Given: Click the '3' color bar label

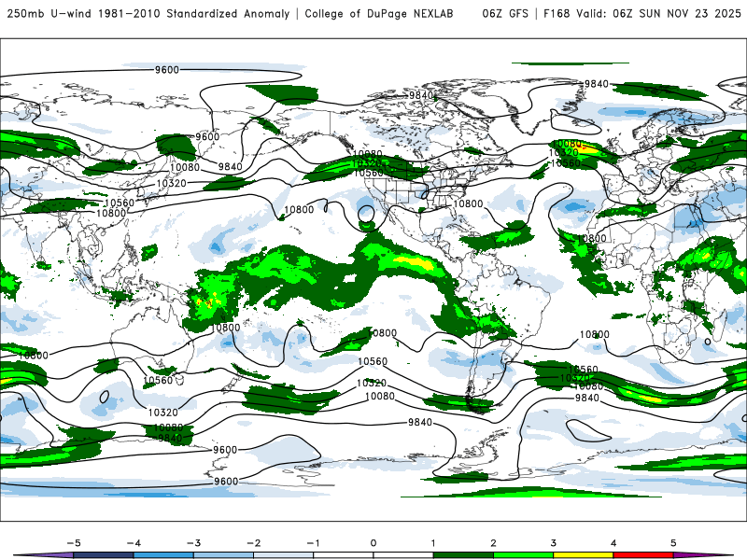Looking at the screenshot, I should (554, 543).
